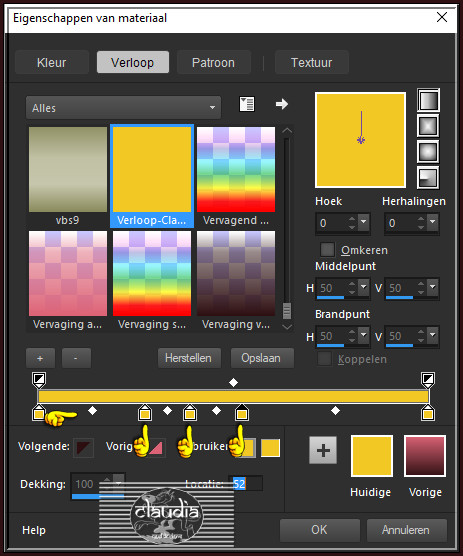The width and height of the screenshot is (463, 556).
Task: Select the last color stop marker at right
Action: pos(428,413)
